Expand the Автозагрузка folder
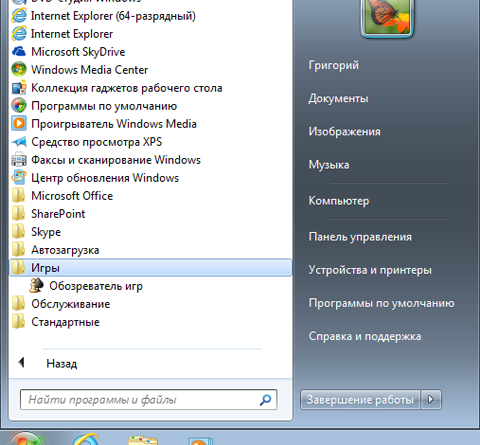 click(151, 250)
